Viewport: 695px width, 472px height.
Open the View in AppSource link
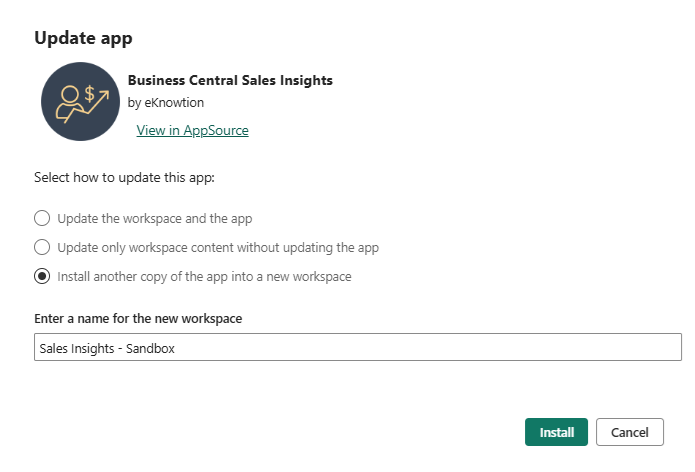(x=192, y=130)
